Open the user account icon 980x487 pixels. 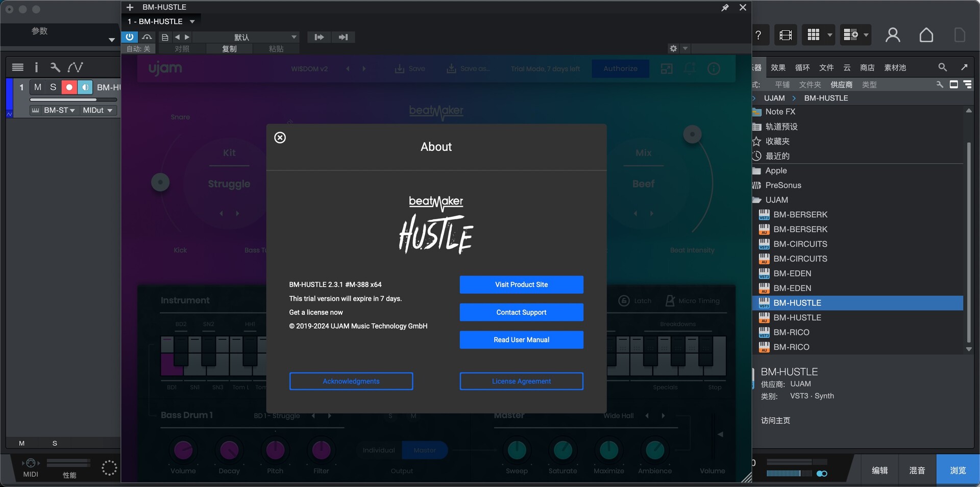click(x=893, y=35)
